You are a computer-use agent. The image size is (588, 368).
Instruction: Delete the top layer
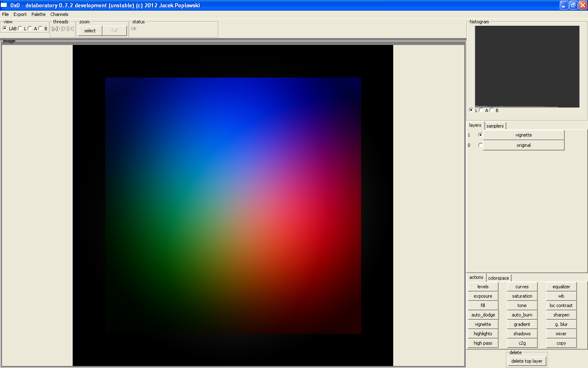pyautogui.click(x=527, y=361)
